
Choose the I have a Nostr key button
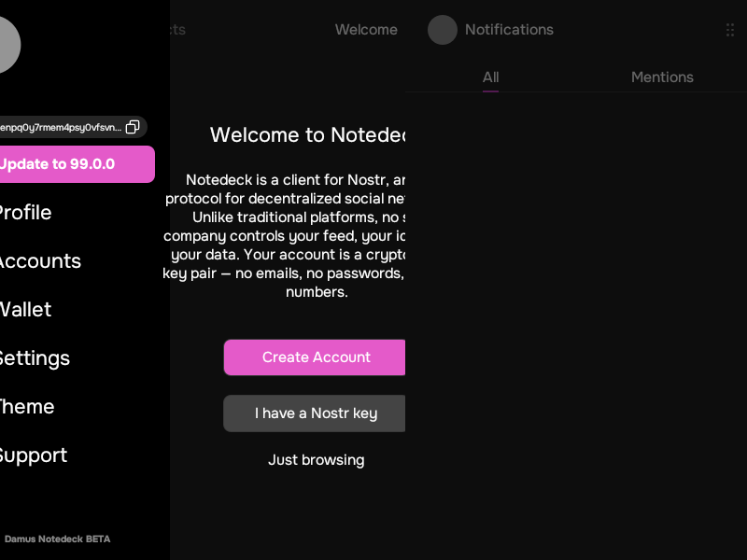coord(315,413)
